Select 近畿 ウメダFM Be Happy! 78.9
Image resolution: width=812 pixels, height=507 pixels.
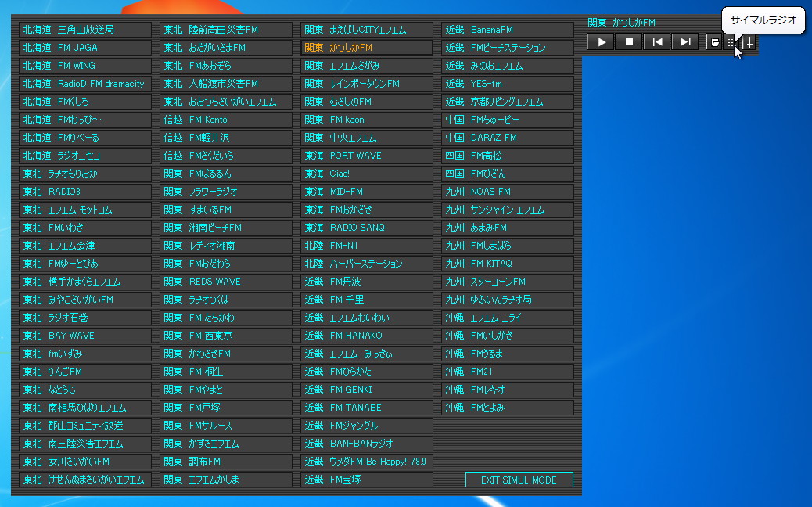367,462
